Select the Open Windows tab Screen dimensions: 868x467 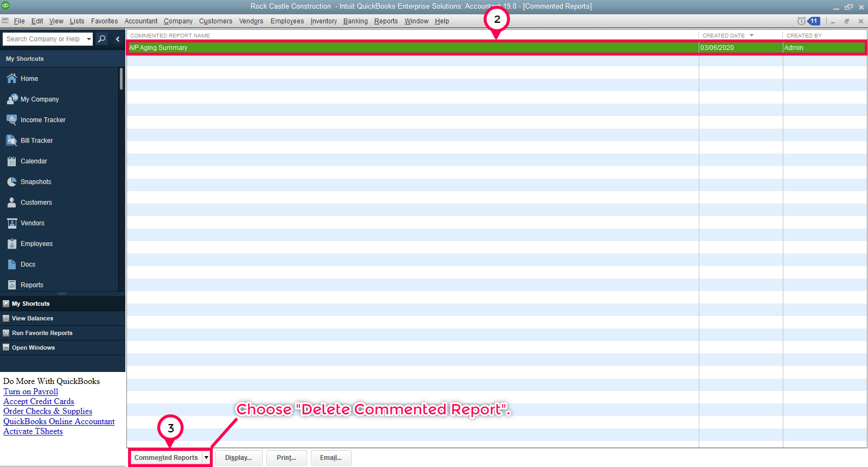tap(62, 348)
